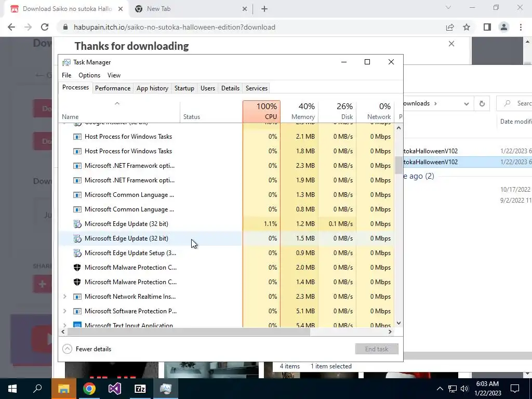Image resolution: width=532 pixels, height=399 pixels.
Task: Toggle Chrome side panel icon
Action: 487,27
